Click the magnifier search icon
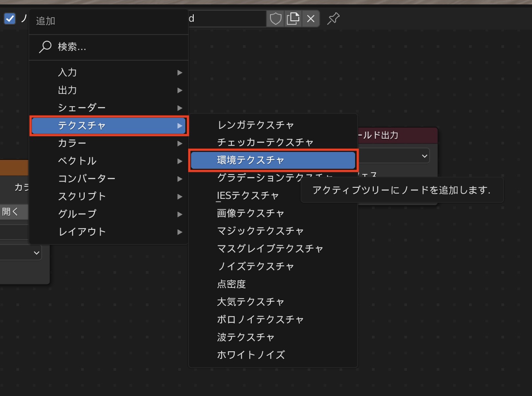Screen dimensions: 532x396 tap(45, 47)
